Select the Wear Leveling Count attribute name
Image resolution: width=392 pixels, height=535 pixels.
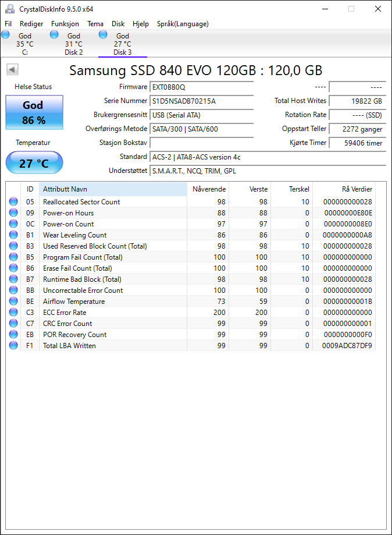74,235
